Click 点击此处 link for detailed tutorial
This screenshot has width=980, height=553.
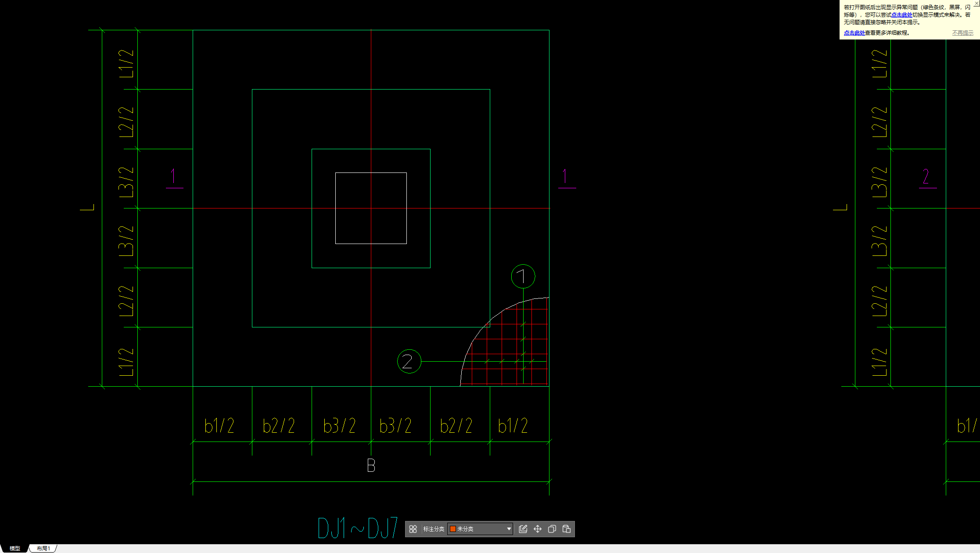click(x=854, y=33)
